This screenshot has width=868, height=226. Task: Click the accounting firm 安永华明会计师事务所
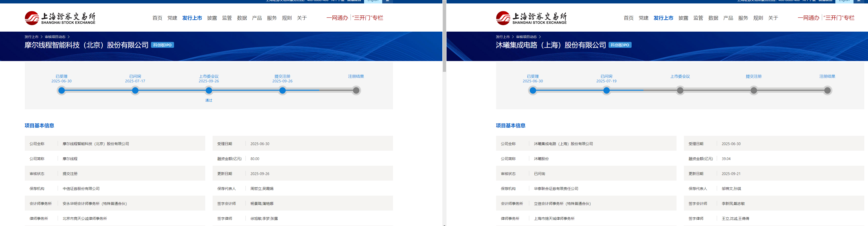(x=95, y=204)
